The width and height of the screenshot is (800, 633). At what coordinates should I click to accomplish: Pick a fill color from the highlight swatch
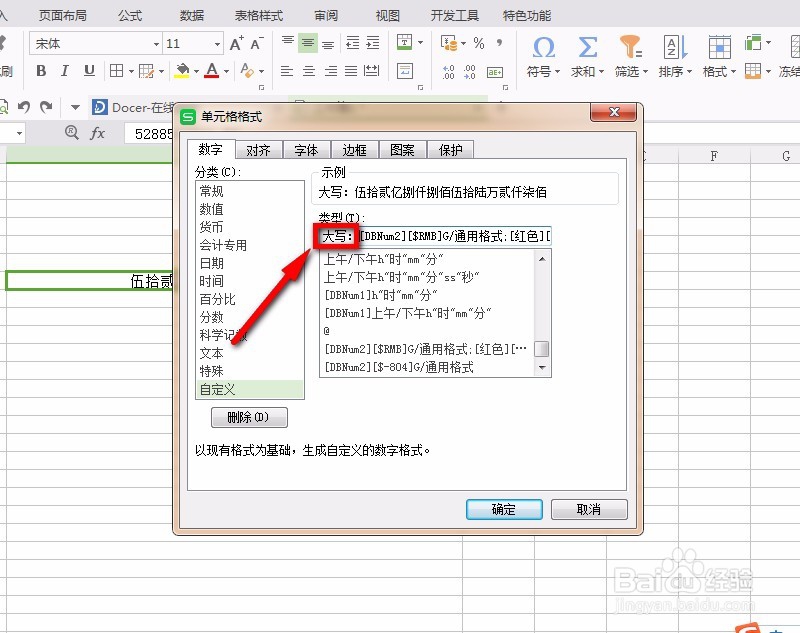click(183, 71)
